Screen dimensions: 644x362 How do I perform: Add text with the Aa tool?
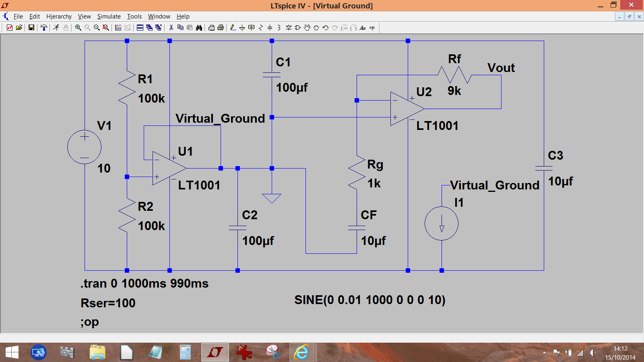pyautogui.click(x=363, y=28)
